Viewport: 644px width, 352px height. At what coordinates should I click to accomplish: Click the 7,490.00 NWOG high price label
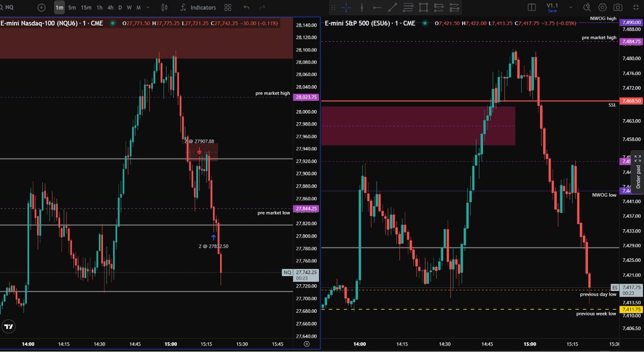point(631,22)
